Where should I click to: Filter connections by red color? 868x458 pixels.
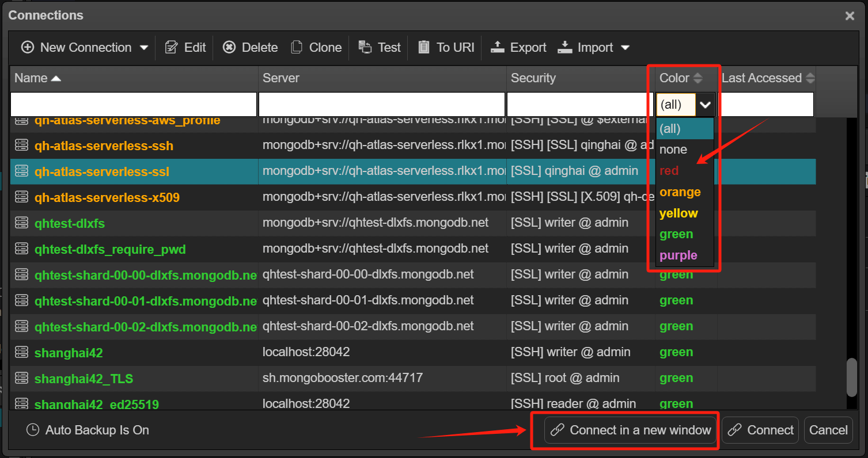click(685, 171)
